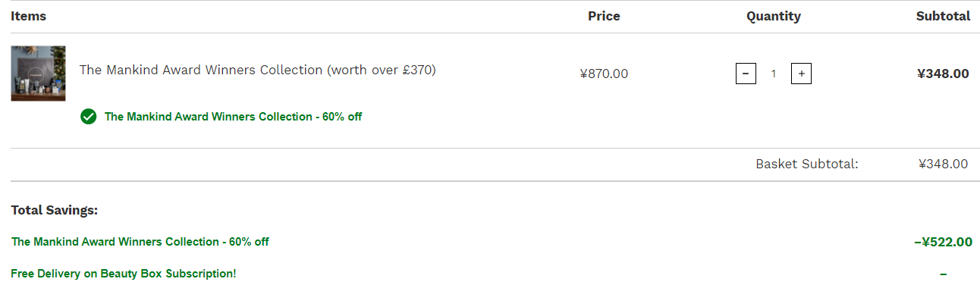Open the Mankind Award Winners Collection product link

tap(258, 70)
